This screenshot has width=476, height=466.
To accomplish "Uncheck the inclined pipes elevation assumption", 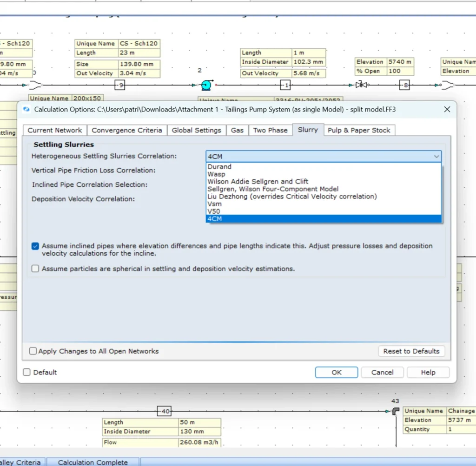I will point(35,246).
